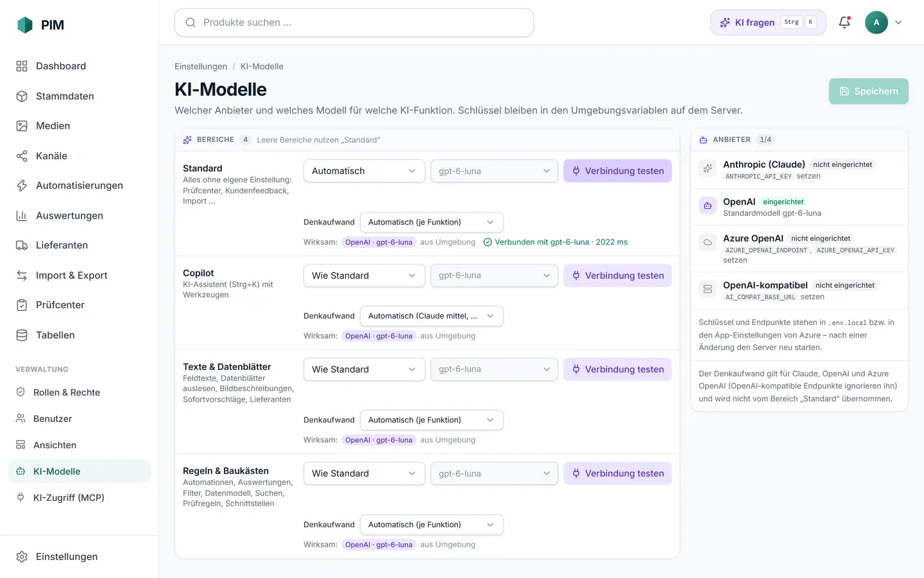Viewport: 924px width, 578px height.
Task: Open Copilot's 'Wie Standard' provider dropdown
Action: coord(364,276)
